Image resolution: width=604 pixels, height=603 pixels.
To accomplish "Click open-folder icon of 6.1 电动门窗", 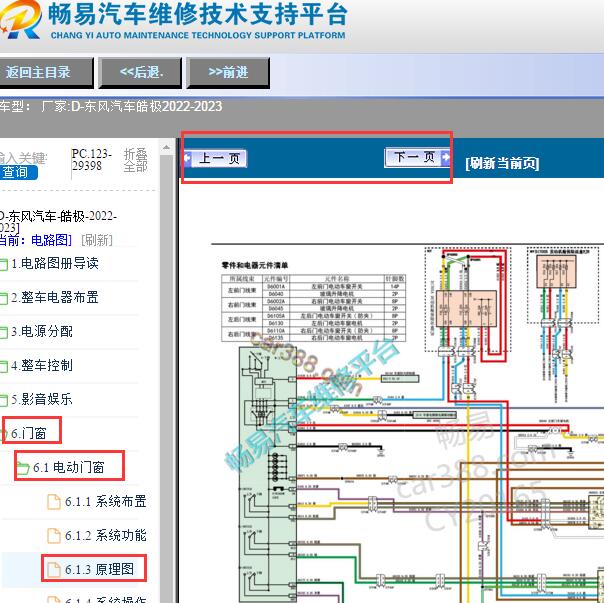I will (x=23, y=468).
